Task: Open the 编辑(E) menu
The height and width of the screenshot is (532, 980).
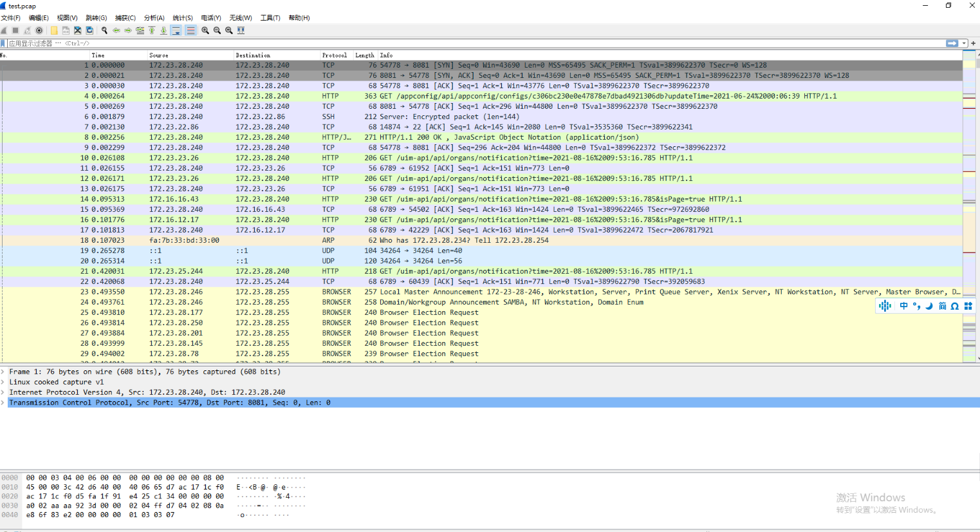Action: [39, 18]
